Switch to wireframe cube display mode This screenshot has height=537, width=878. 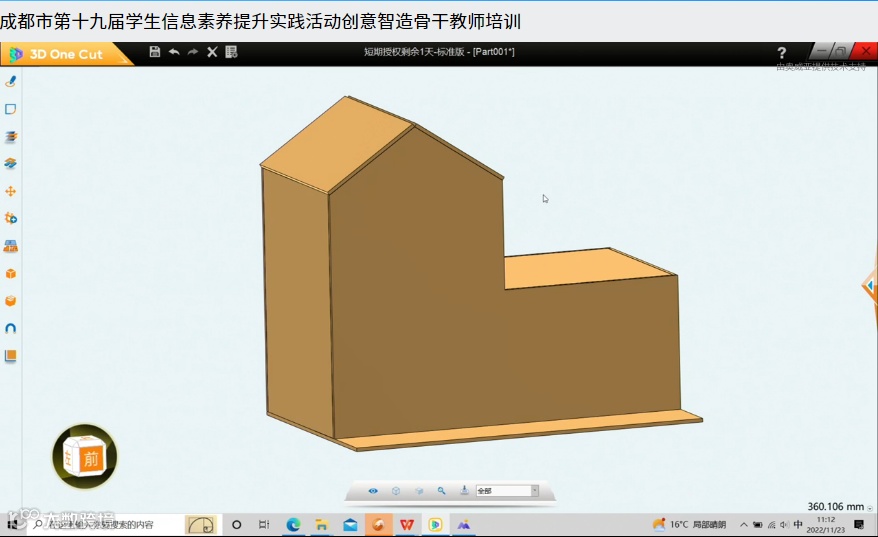click(x=396, y=491)
